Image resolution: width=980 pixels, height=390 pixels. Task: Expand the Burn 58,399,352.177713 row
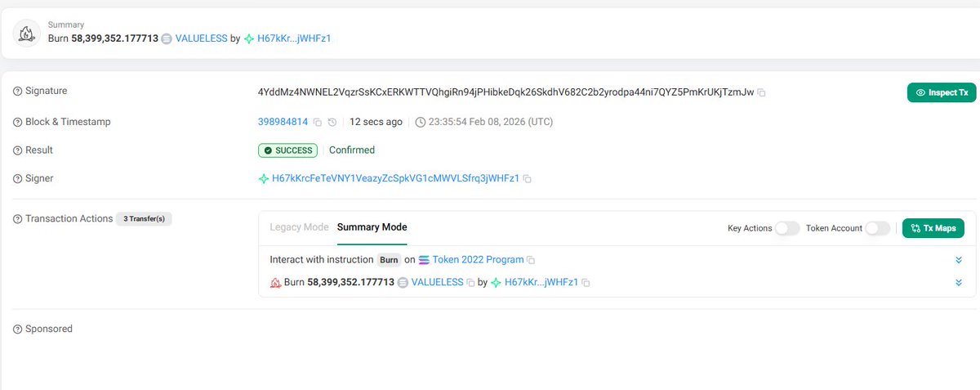(959, 282)
